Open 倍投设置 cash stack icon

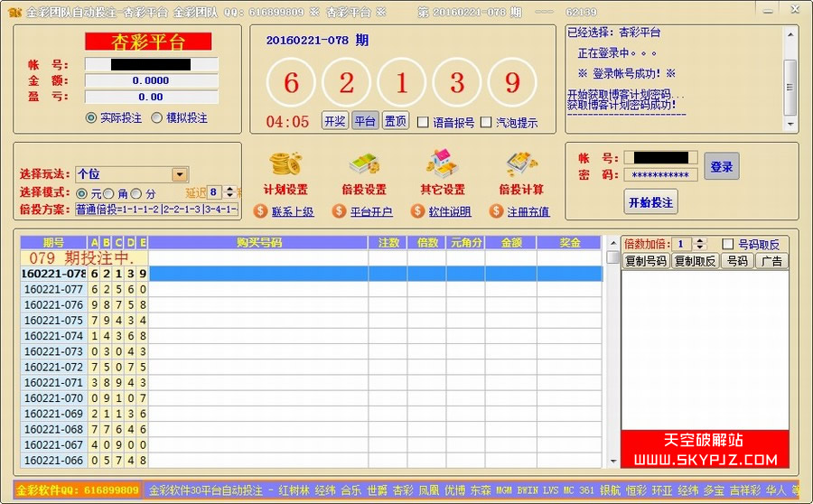click(x=364, y=164)
